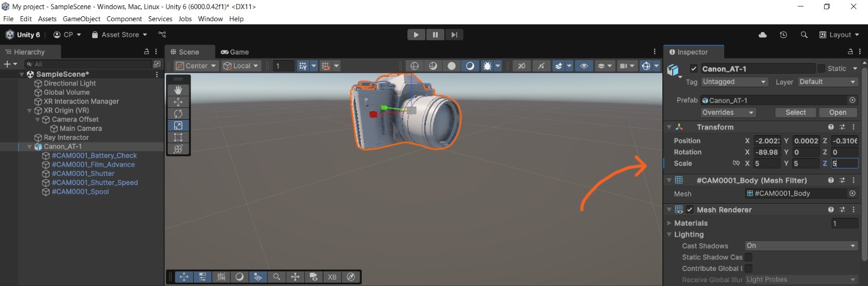Expand the Materials section

tap(669, 223)
